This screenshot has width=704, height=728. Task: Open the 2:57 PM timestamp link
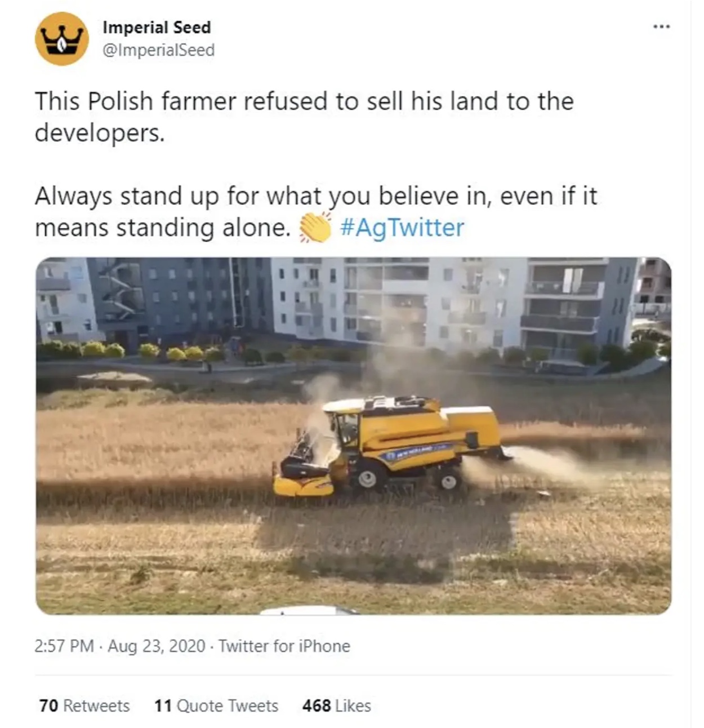click(64, 646)
